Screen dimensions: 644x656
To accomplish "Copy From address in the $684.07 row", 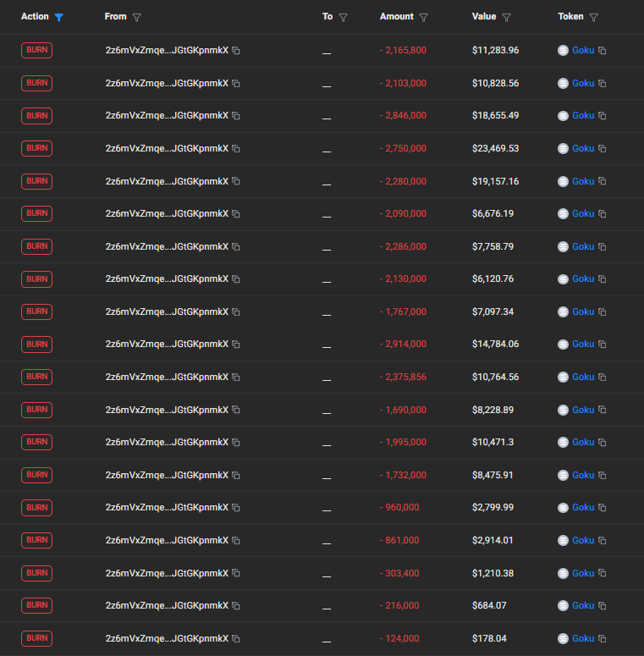I will tap(236, 606).
